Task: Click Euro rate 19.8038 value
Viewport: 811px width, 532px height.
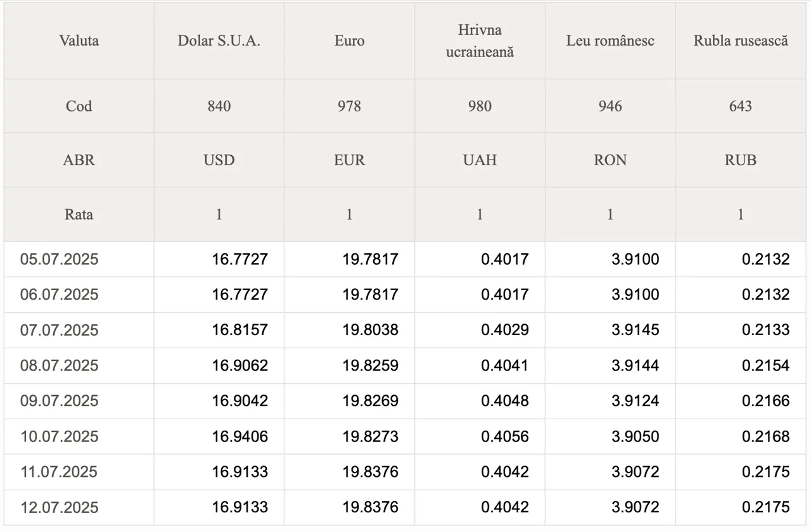Action: (x=370, y=330)
